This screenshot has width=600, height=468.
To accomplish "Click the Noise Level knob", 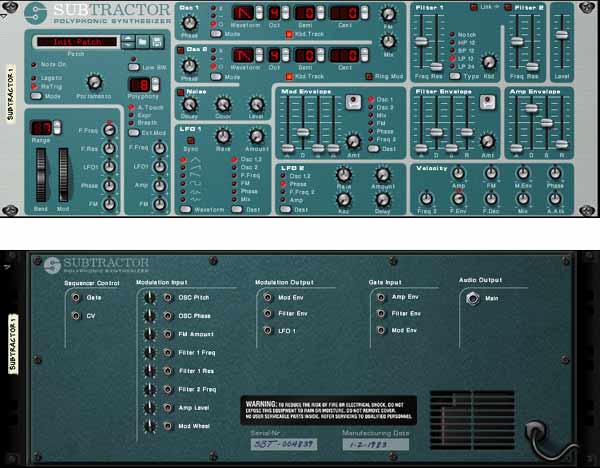I will (256, 104).
